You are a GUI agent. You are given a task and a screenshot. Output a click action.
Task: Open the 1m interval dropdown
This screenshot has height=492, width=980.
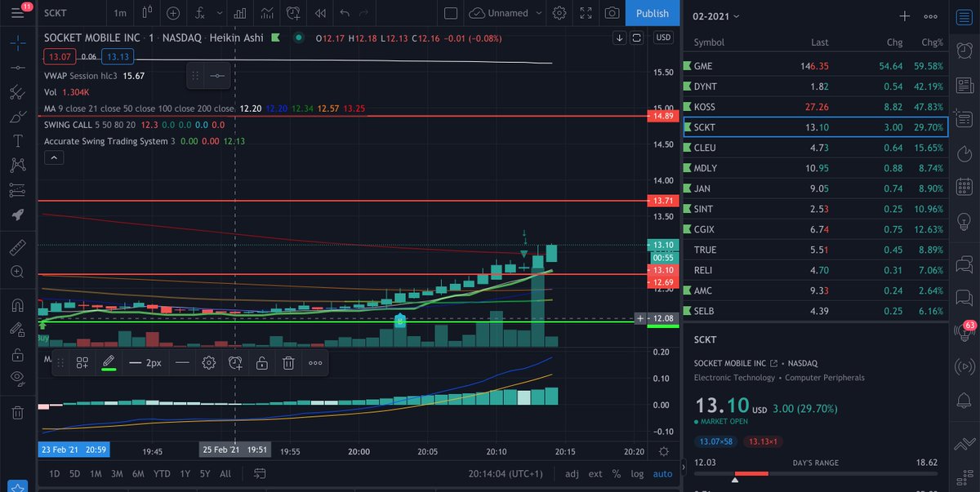tap(120, 13)
